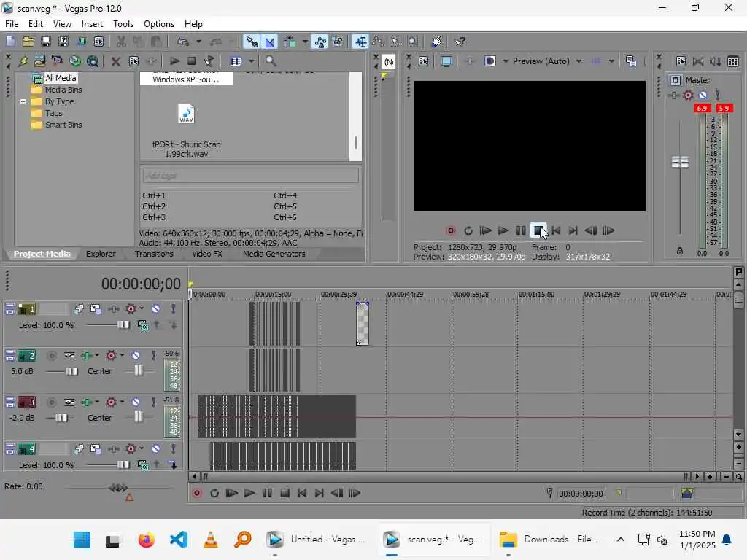Solo audio track 3

pos(153,402)
